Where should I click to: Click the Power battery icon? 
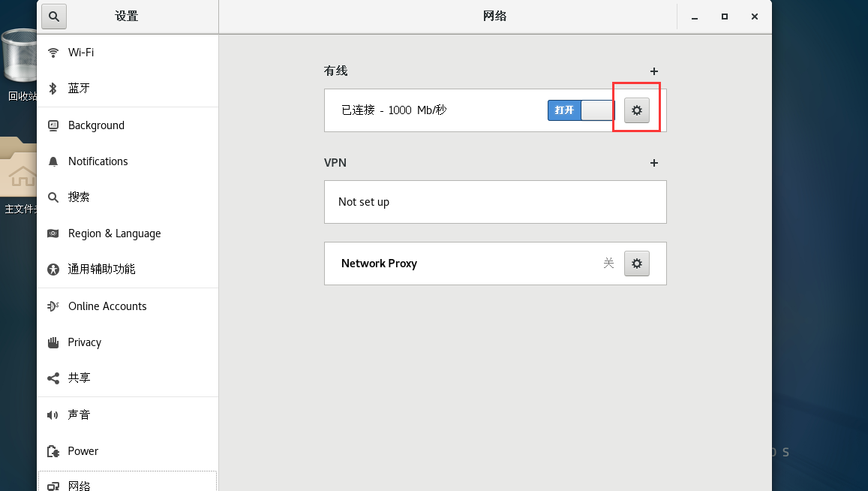(53, 451)
